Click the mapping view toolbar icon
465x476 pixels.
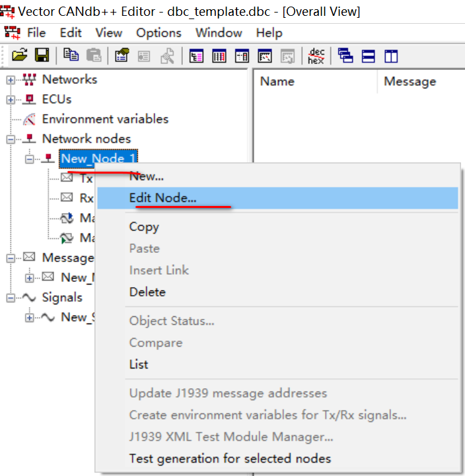242,56
